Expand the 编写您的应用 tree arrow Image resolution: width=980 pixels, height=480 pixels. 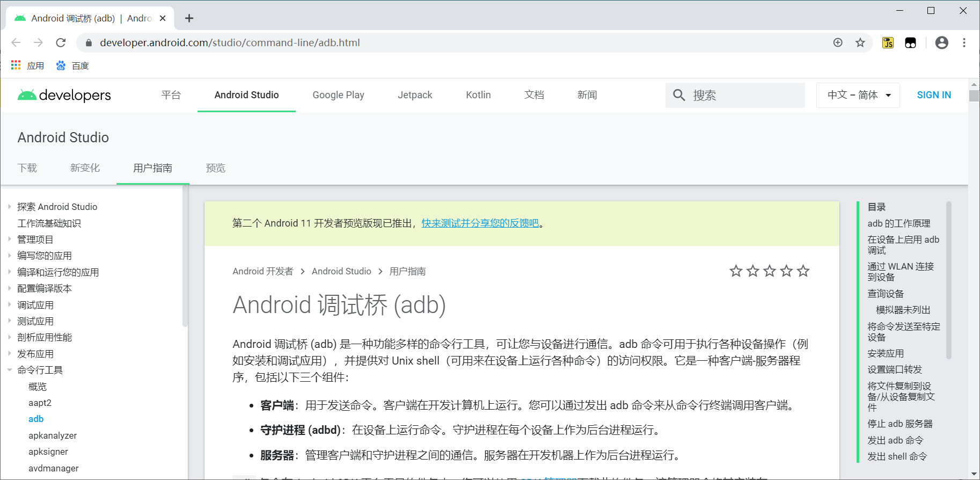coord(9,256)
